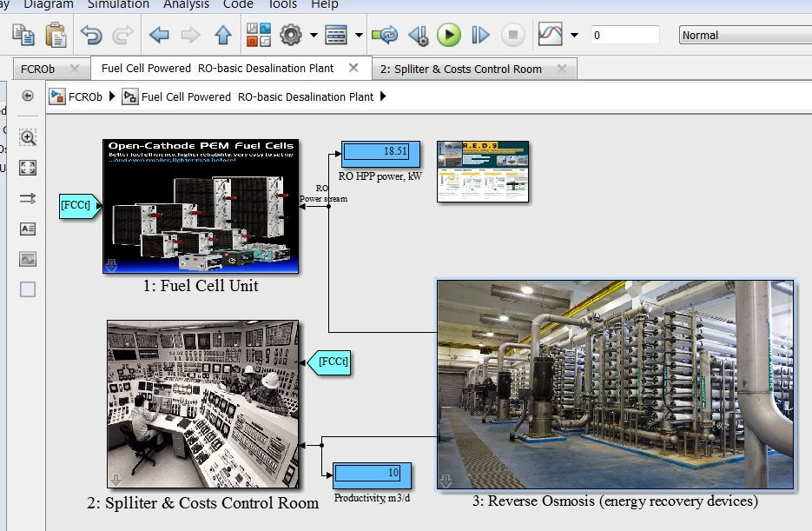812x531 pixels.
Task: Click the 'RO Power stream' signal label
Action: 324,194
